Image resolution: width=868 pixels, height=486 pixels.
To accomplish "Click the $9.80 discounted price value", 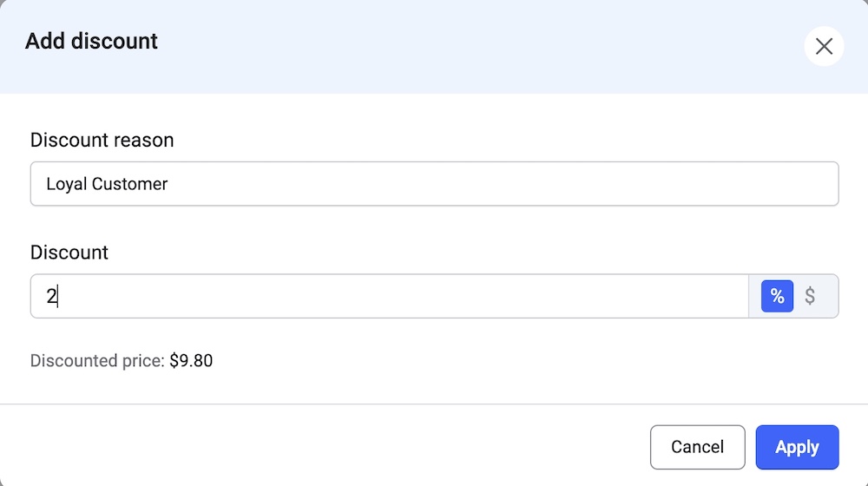I will pyautogui.click(x=191, y=360).
